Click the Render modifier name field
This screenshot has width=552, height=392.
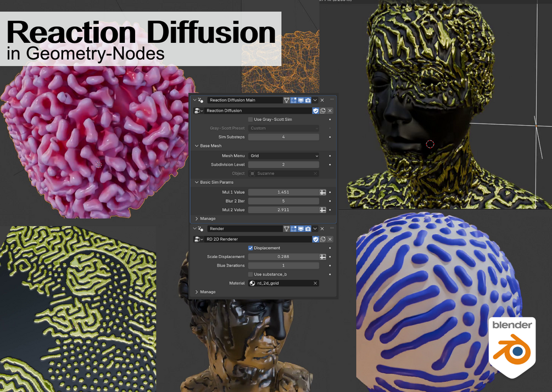[244, 229]
